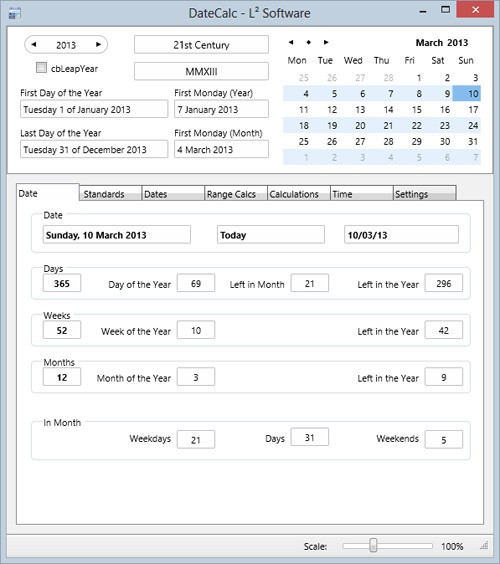The image size is (500, 564).
Task: Click the 10/03/13 short date field
Action: [401, 235]
